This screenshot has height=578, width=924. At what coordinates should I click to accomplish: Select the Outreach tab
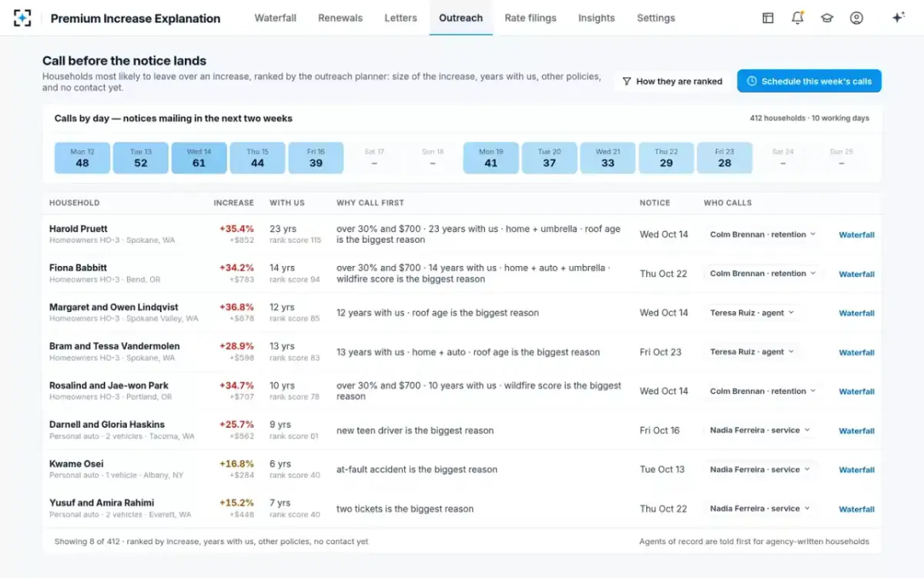[x=461, y=18]
